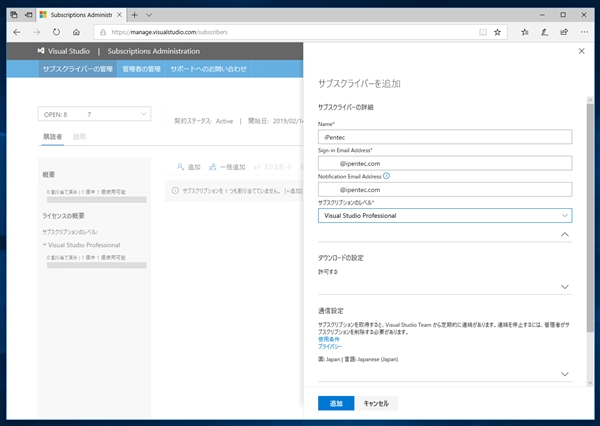
Task: Collapse Visual Studio Professional in license summary
Action: point(45,245)
